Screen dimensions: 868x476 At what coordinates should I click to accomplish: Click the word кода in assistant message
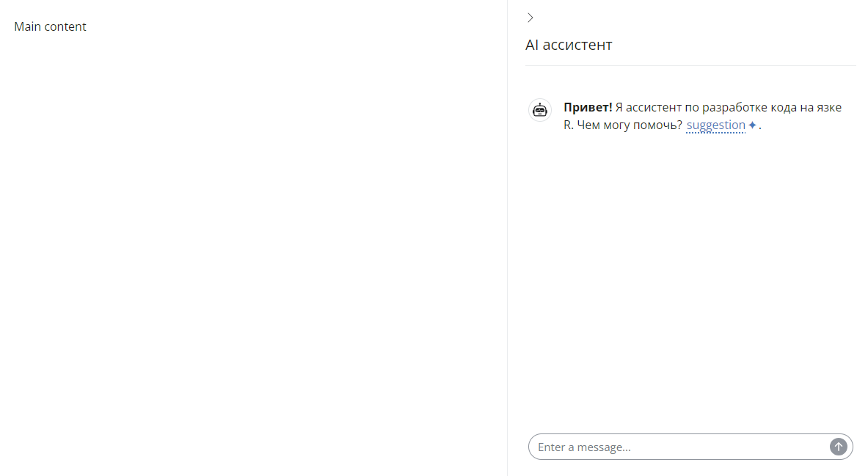(783, 108)
